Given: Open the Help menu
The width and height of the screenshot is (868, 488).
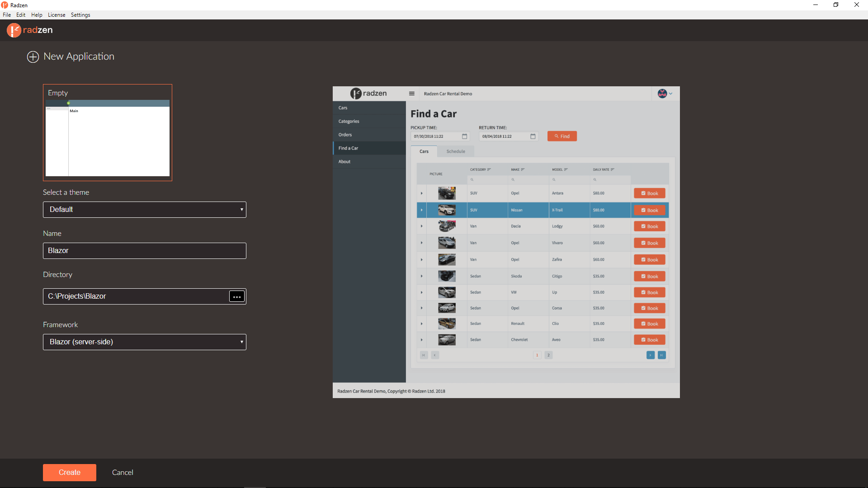Looking at the screenshot, I should pos(37,15).
